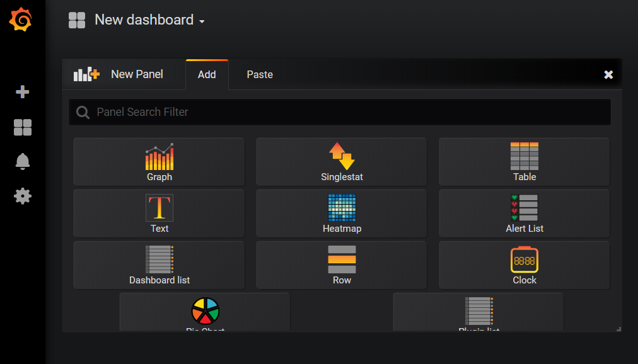Add a Text panel

pos(159,213)
